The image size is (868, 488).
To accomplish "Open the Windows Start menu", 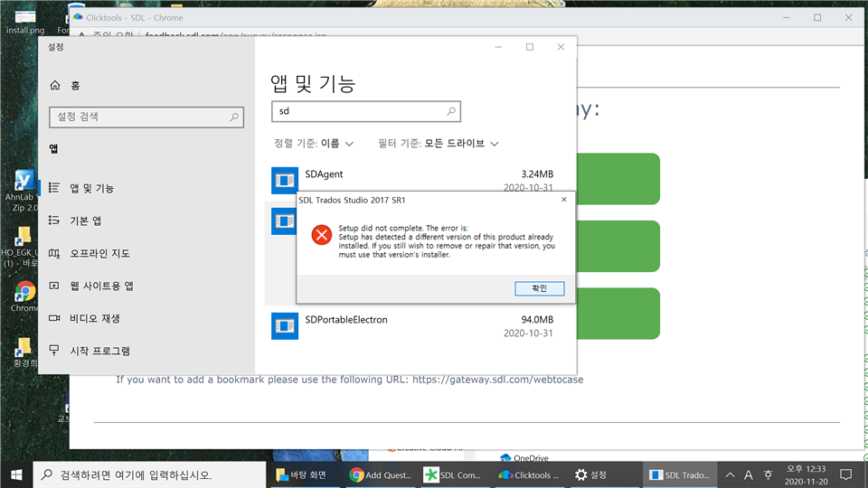I will point(16,474).
